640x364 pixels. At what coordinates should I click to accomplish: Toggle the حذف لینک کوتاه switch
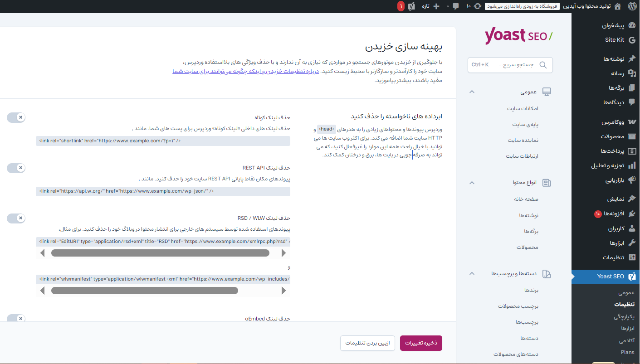pyautogui.click(x=16, y=118)
